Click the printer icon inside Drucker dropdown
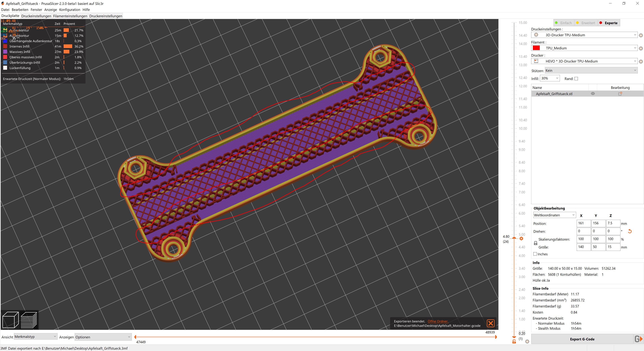Viewport: 644px width, 351px height. coord(536,61)
